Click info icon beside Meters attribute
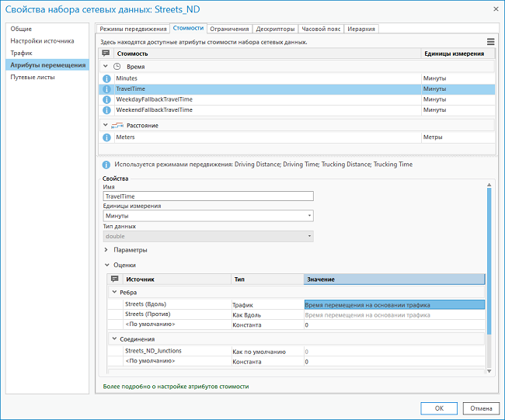Viewport: 505px width, 420px height. (x=106, y=137)
